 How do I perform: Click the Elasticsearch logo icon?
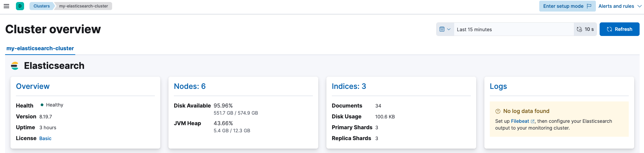(15, 66)
